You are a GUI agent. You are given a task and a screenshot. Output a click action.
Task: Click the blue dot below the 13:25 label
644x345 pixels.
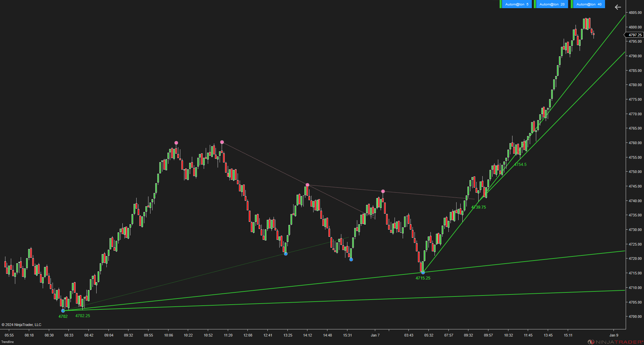[285, 253]
